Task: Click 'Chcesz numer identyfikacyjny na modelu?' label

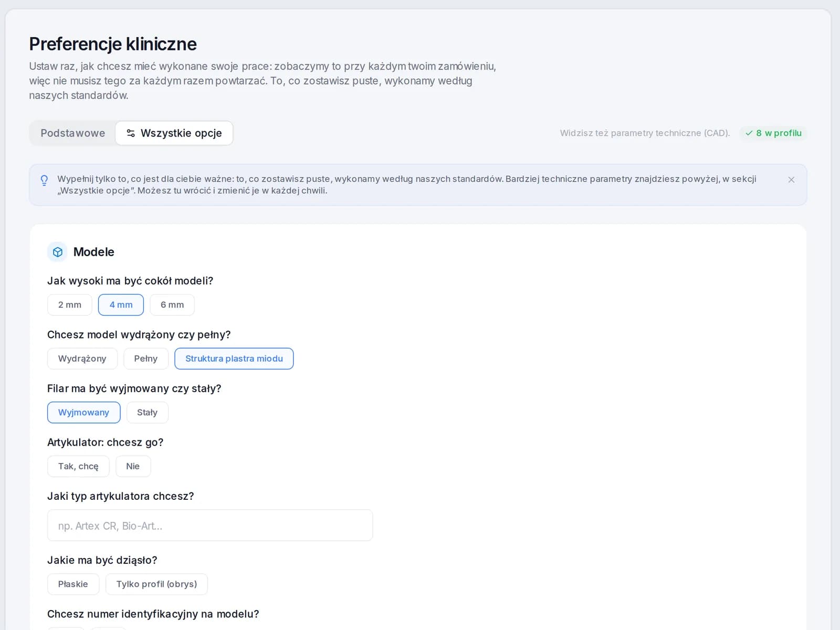Action: (x=153, y=614)
